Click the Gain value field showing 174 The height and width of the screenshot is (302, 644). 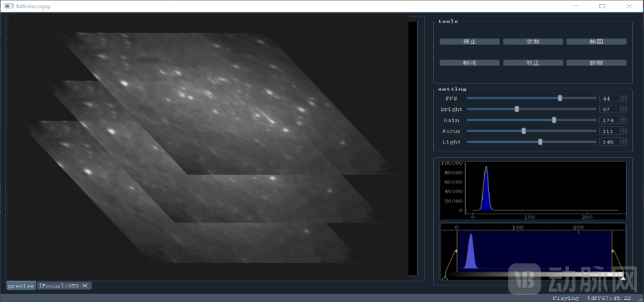pyautogui.click(x=609, y=120)
